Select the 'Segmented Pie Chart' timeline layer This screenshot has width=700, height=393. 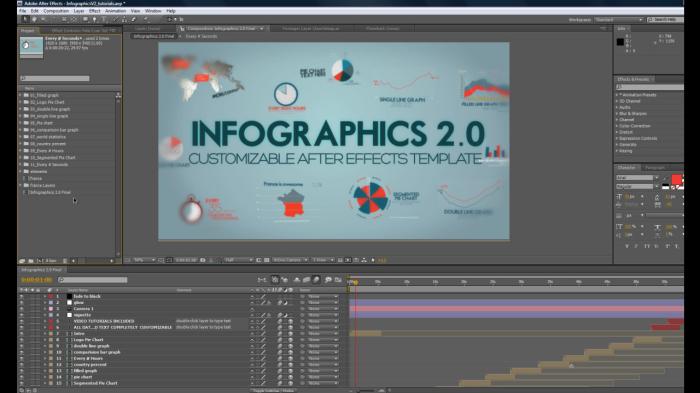click(95, 383)
